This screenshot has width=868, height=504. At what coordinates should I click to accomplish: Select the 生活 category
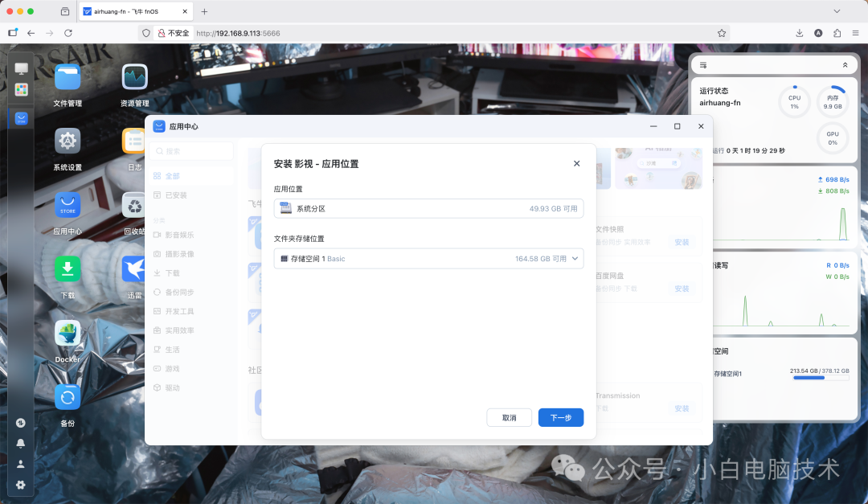click(x=191, y=350)
